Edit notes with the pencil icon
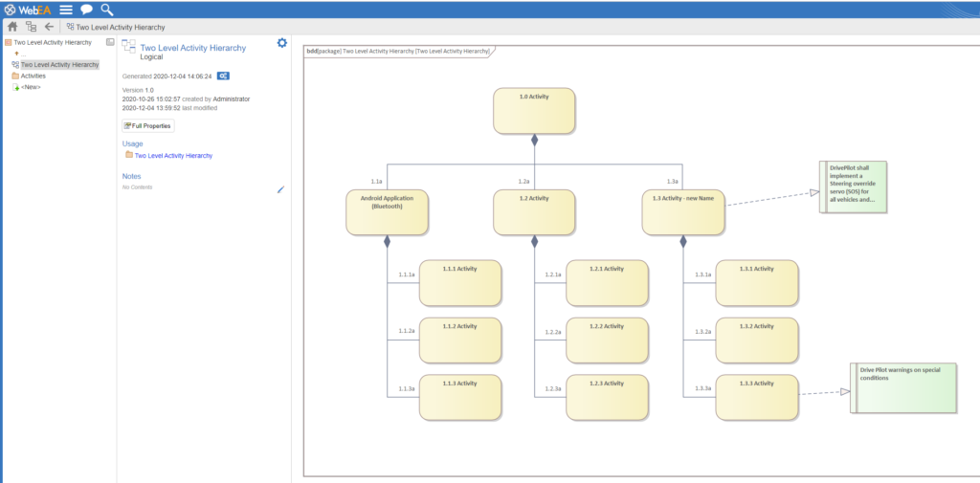 point(280,189)
